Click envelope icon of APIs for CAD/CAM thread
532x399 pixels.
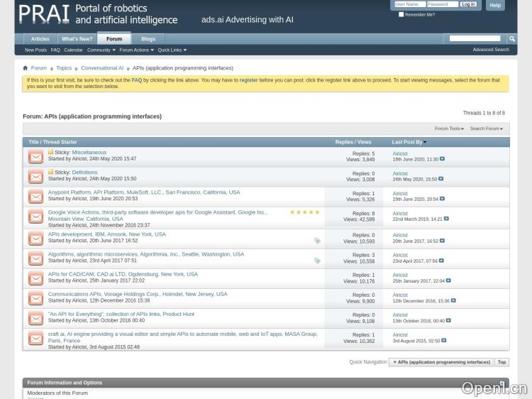pos(35,278)
